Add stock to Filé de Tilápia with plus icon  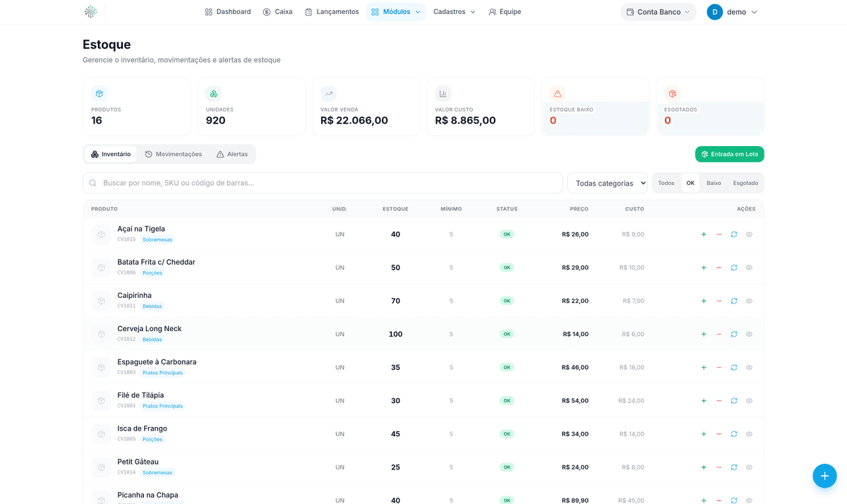[704, 400]
